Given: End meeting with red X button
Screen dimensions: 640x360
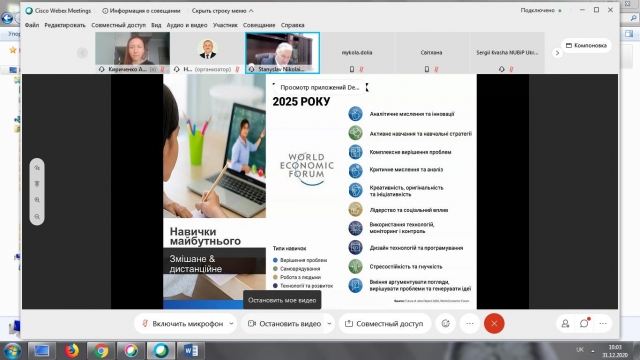Looking at the screenshot, I should click(494, 324).
